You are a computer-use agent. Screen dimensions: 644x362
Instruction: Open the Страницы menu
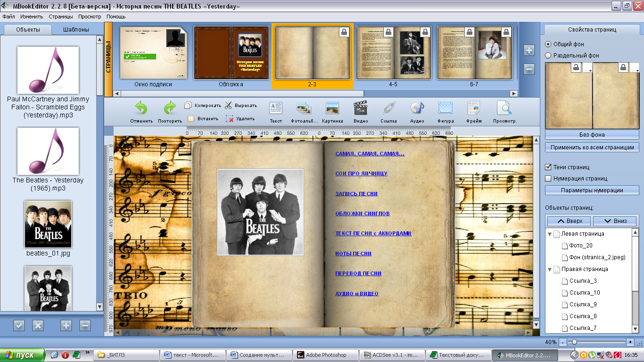click(x=61, y=16)
